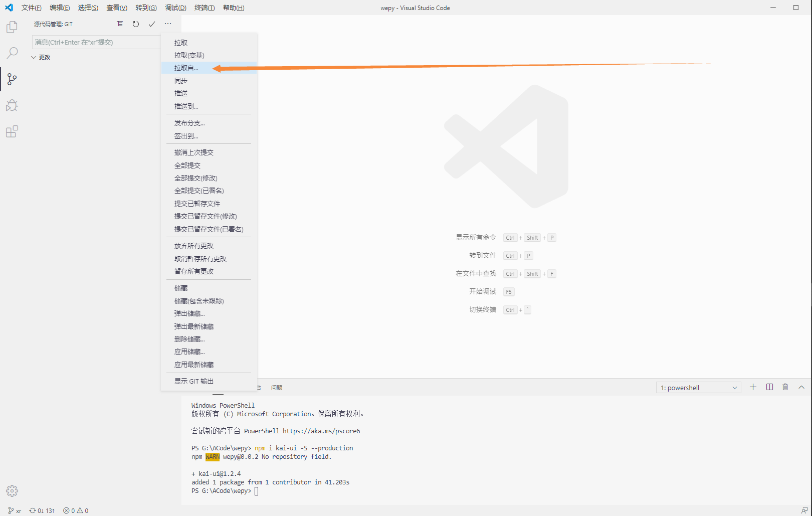
Task: Select the Explorer icon in activity bar
Action: [12, 27]
